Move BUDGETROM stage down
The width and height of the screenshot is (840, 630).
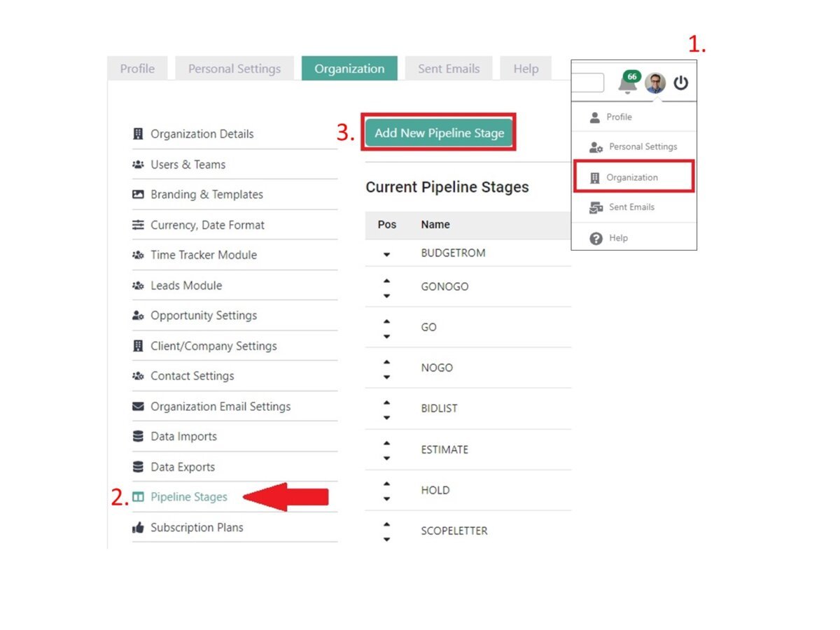tap(387, 255)
